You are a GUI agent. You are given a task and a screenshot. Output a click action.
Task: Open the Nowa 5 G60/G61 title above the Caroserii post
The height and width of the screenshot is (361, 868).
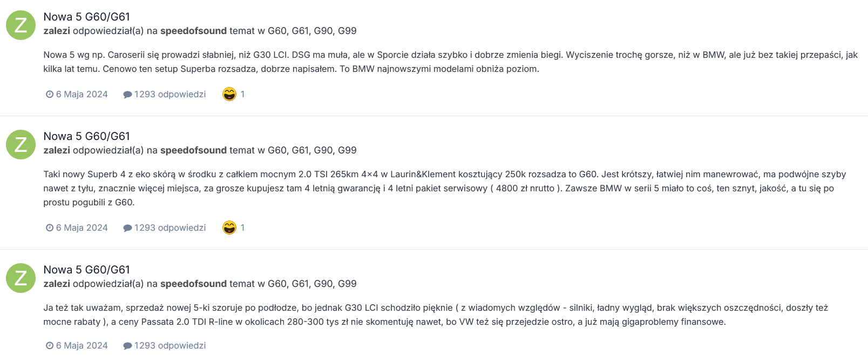click(86, 17)
